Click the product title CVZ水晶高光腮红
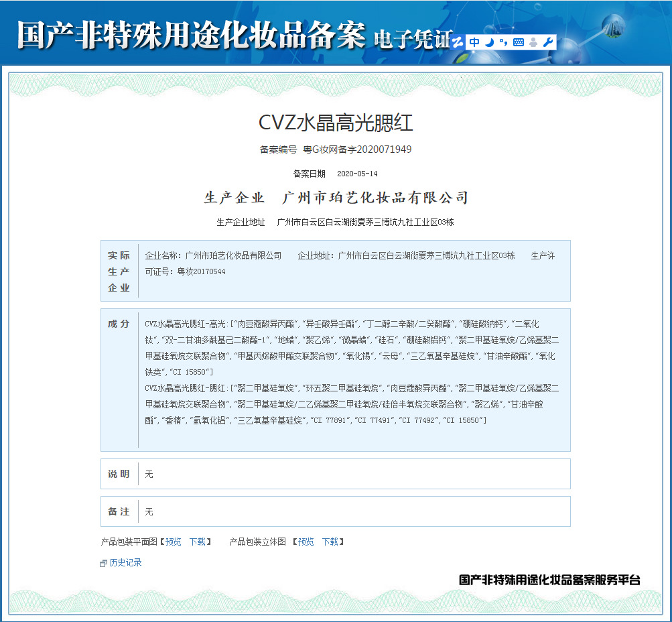Image resolution: width=672 pixels, height=622 pixels. [x=336, y=123]
